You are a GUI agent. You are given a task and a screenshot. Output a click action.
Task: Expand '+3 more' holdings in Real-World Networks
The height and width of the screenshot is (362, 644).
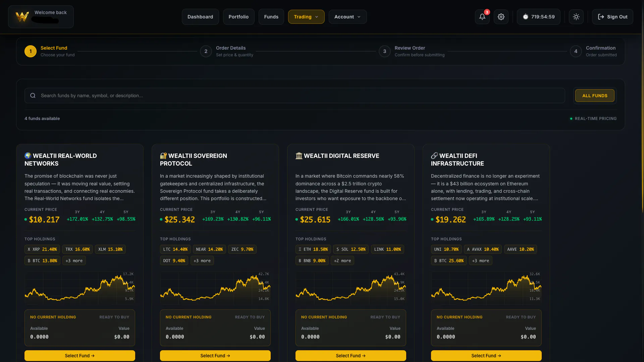(x=74, y=260)
